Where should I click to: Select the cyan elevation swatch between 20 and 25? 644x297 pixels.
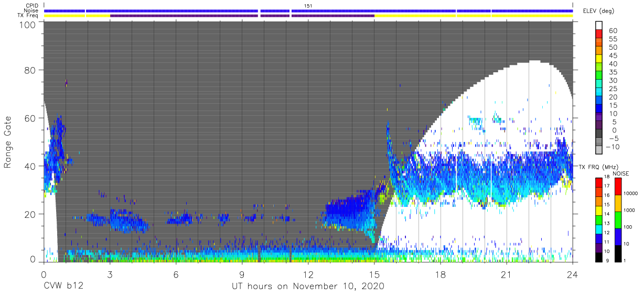pos(599,93)
